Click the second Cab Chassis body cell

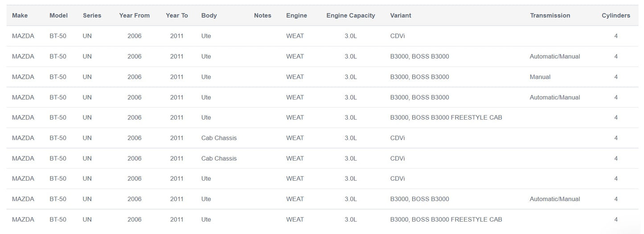(219, 158)
